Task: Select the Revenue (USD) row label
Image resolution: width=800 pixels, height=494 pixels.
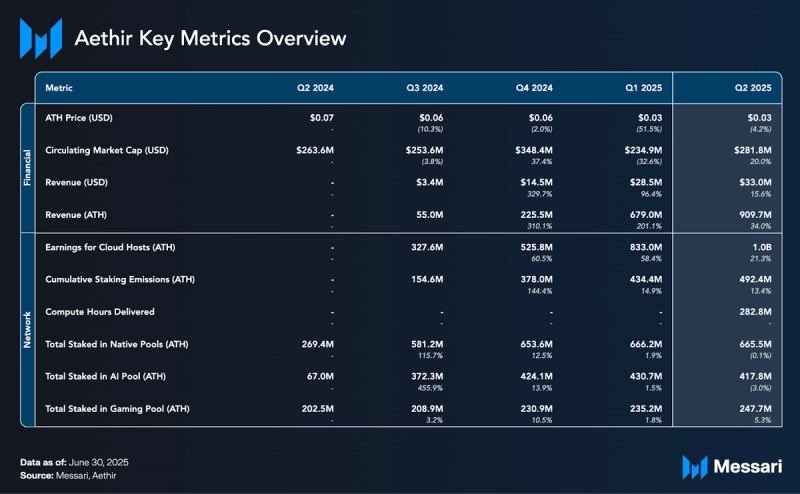Action: click(76, 182)
